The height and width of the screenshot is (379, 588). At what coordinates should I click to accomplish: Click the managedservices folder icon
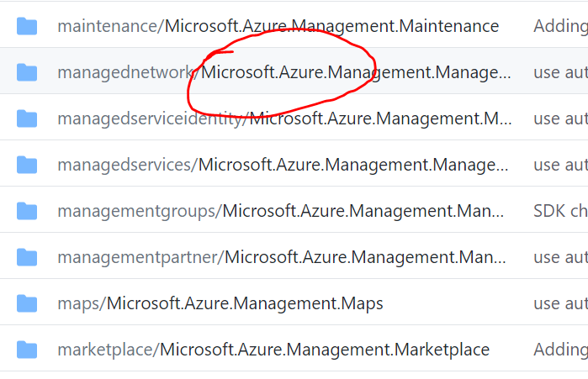coord(27,165)
